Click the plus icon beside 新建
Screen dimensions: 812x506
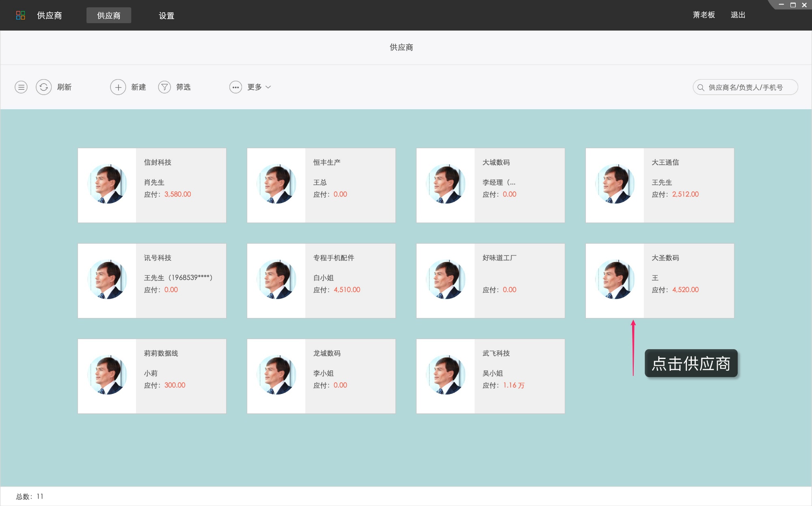(x=118, y=87)
